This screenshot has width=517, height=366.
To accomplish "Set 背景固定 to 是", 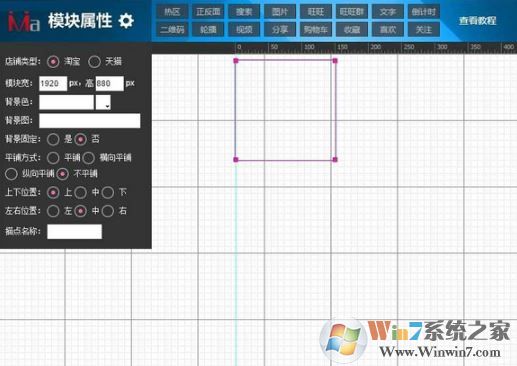I will (53, 139).
